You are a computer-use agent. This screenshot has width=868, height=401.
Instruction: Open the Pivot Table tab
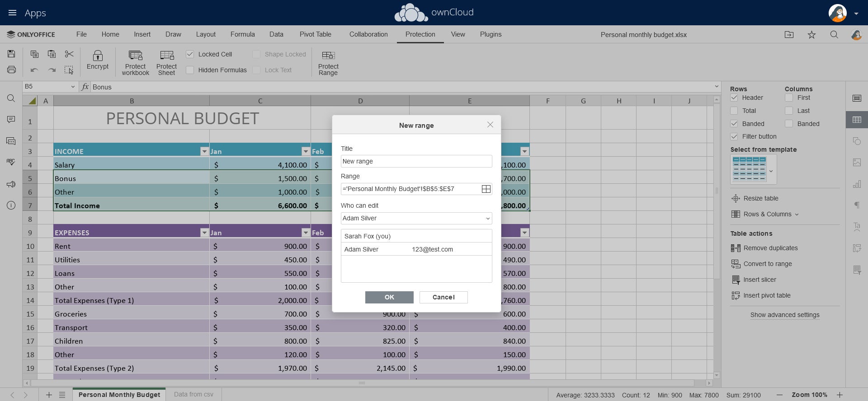pos(315,34)
